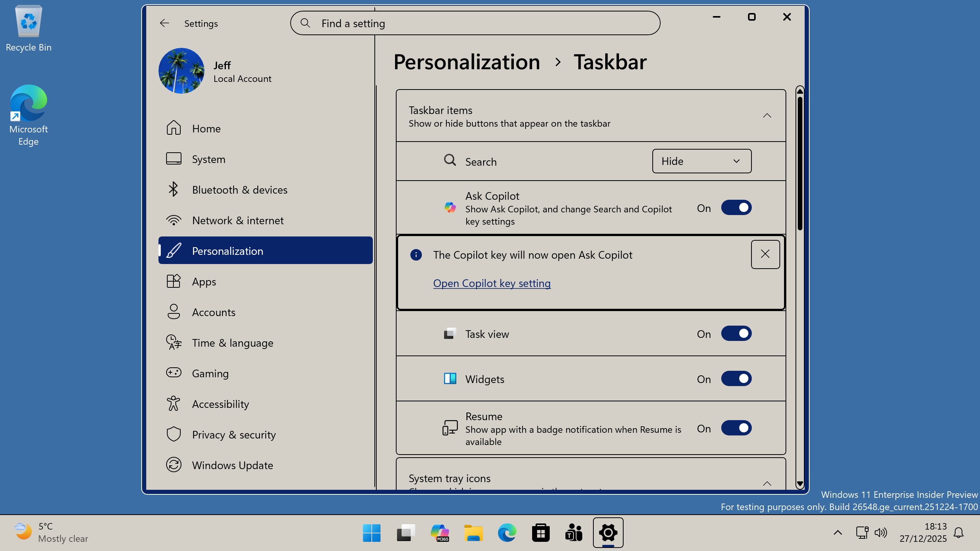Click the Find a setting search box
This screenshot has height=551, width=980.
pyautogui.click(x=475, y=23)
